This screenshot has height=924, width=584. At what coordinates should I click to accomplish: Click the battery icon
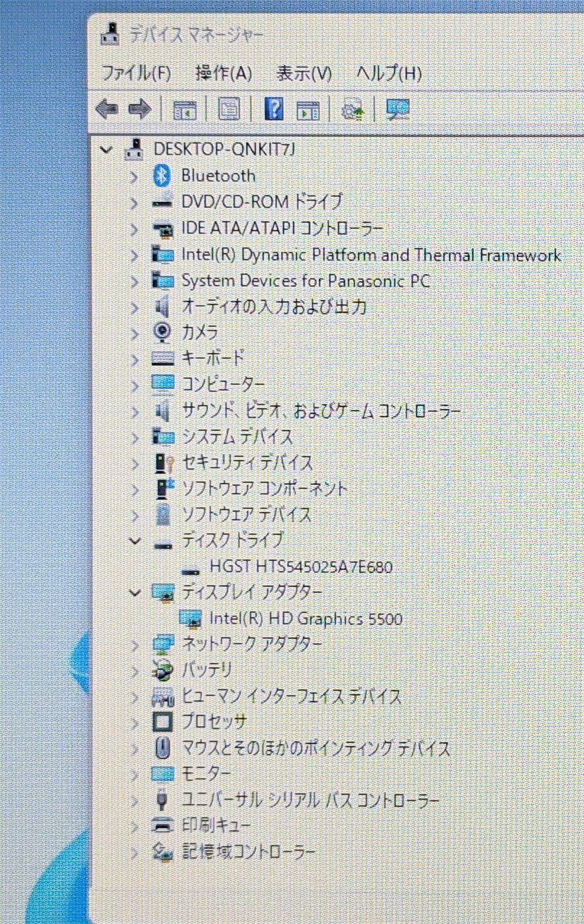tap(162, 670)
